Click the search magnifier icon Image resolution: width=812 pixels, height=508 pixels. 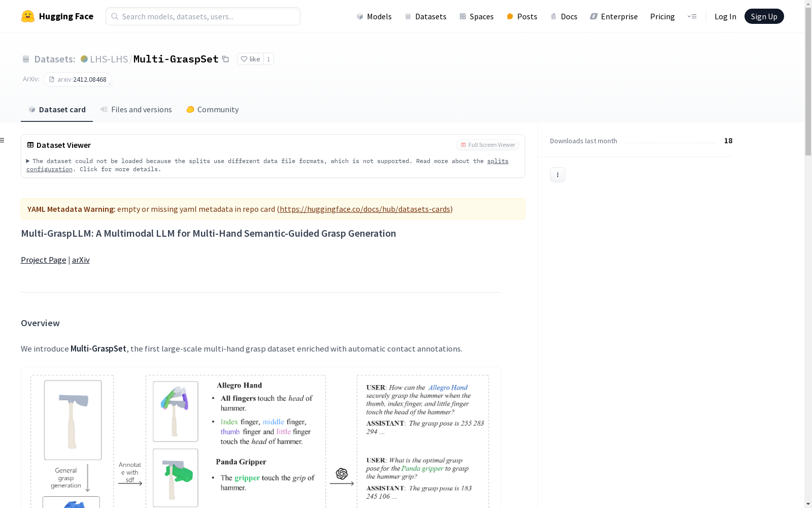pos(115,16)
